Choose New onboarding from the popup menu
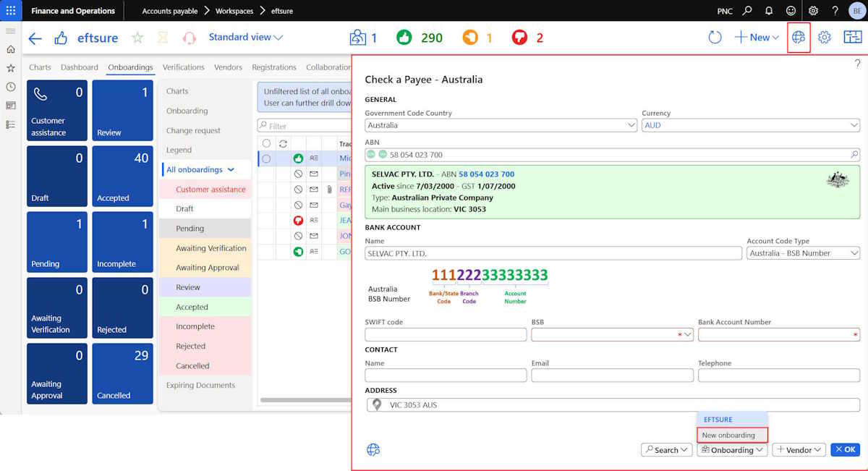 [732, 435]
